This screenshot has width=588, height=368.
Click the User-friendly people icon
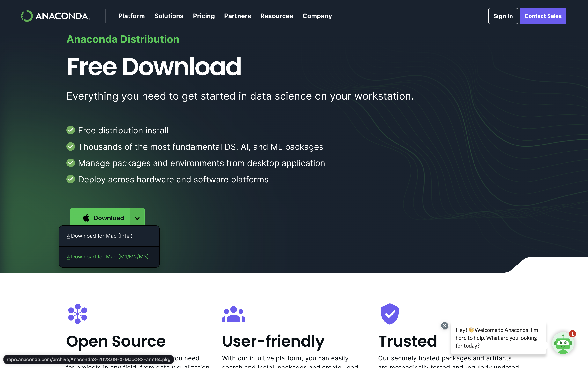[233, 314]
